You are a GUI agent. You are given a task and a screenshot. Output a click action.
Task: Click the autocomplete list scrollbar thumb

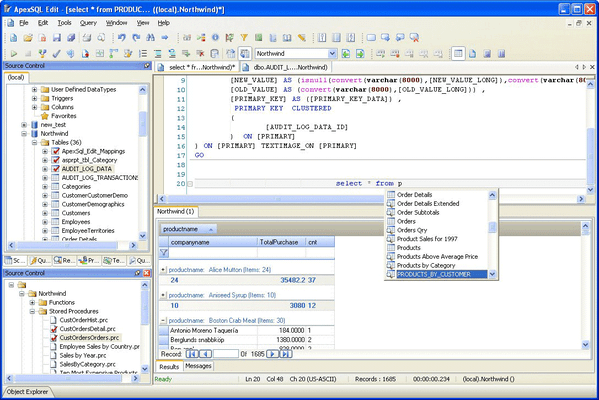point(492,227)
